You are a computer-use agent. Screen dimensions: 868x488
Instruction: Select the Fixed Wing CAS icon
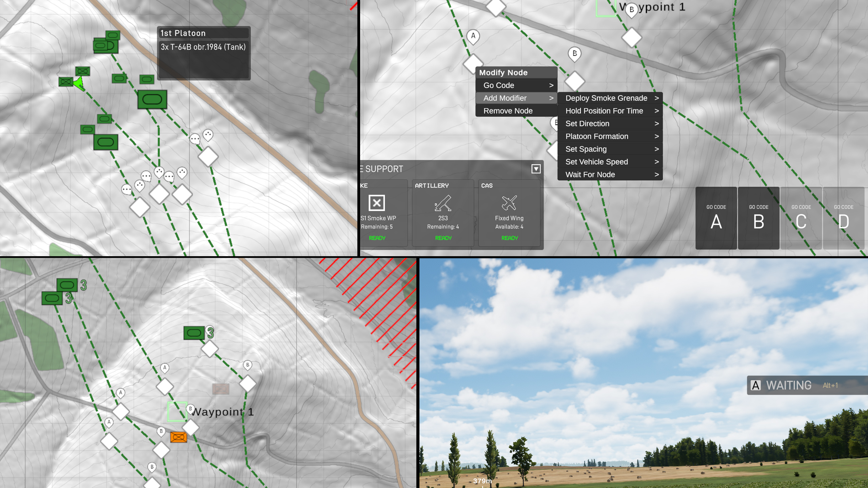[509, 203]
